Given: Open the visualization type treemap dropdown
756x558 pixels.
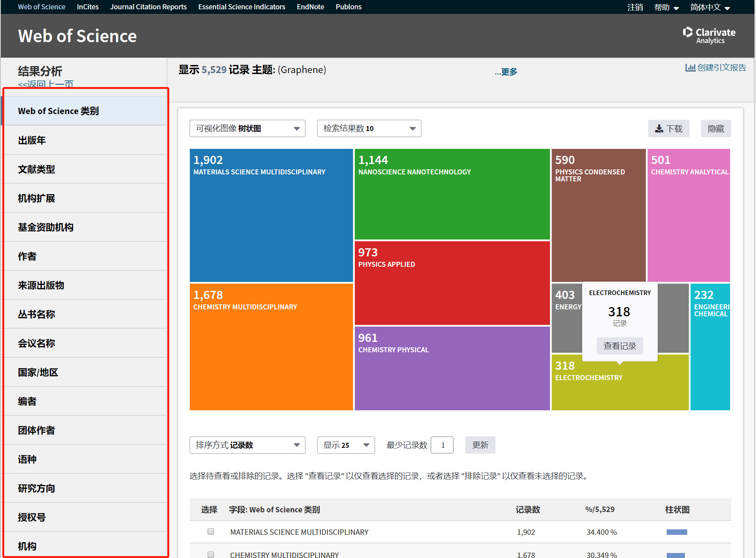Looking at the screenshot, I should pyautogui.click(x=247, y=128).
